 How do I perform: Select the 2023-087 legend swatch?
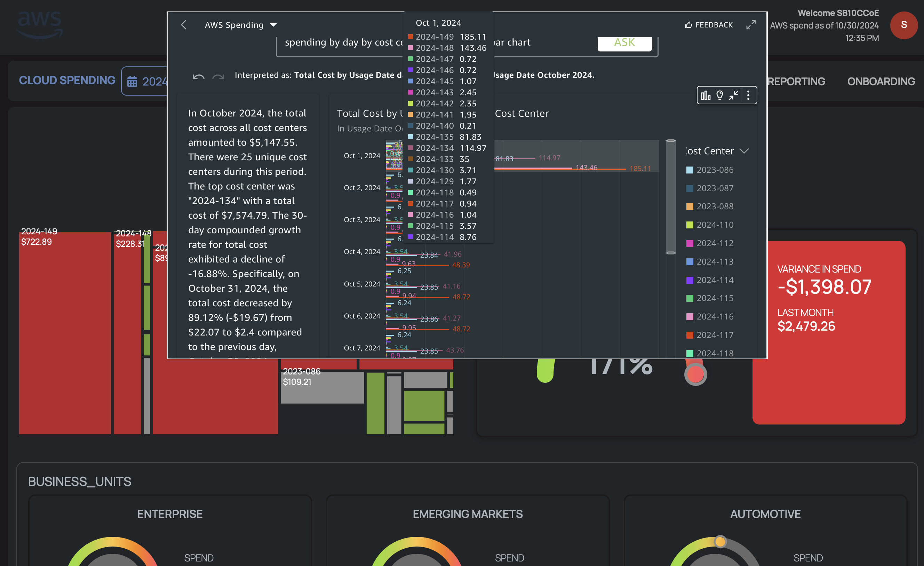[x=690, y=188]
